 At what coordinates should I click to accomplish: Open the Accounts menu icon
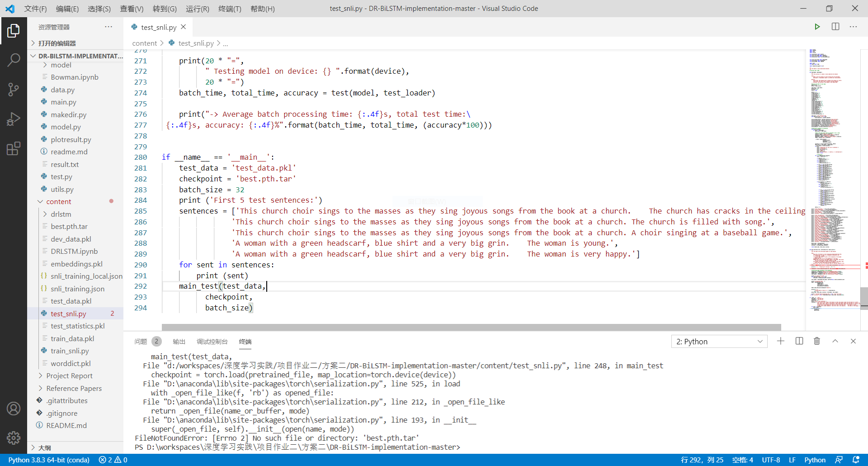click(x=14, y=409)
